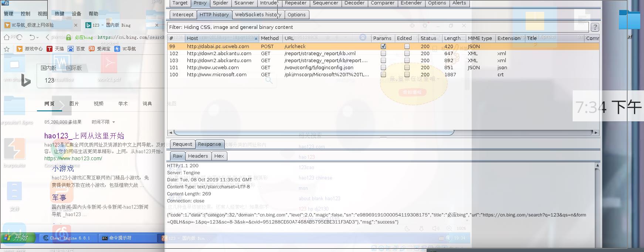The width and height of the screenshot is (644, 252).
Task: Toggle Params checkbox for /urlcheck row
Action: click(x=383, y=46)
